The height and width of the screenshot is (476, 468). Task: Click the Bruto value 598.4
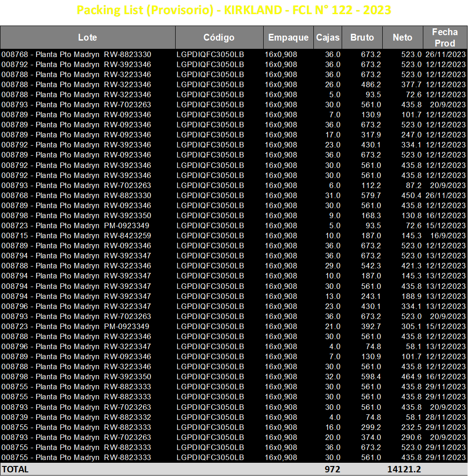pos(371,377)
